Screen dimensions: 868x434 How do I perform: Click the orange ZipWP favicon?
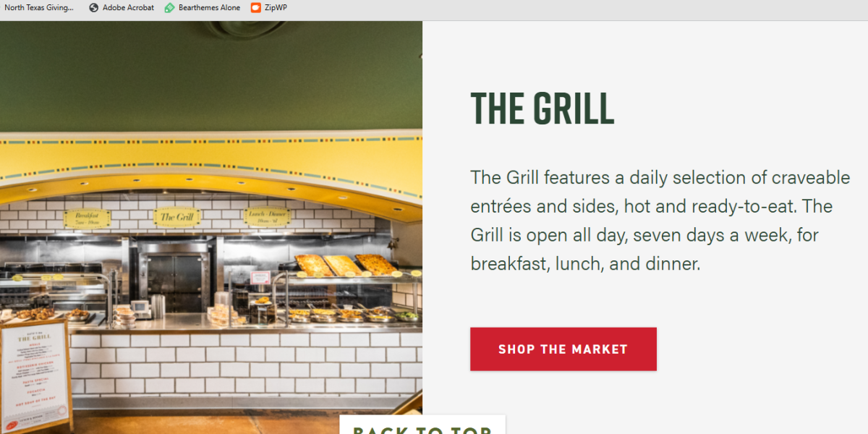255,7
